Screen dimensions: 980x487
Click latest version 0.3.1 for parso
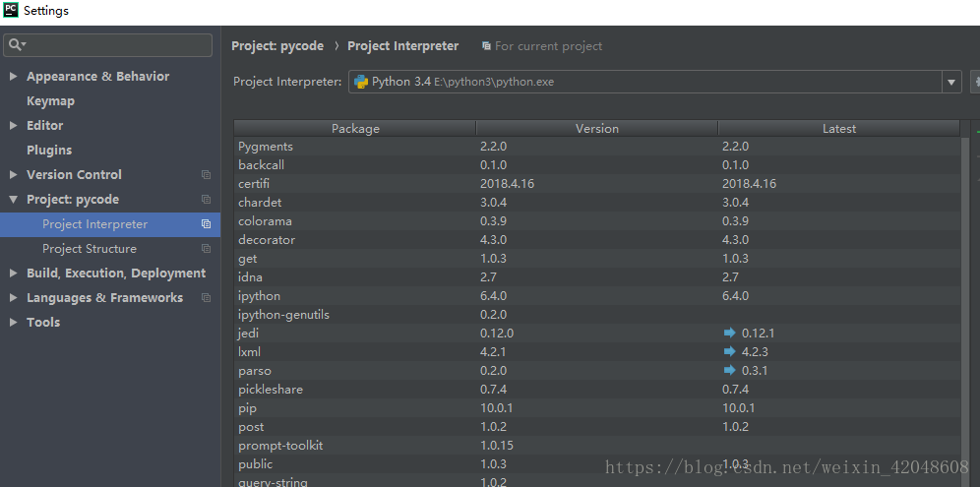tap(755, 371)
